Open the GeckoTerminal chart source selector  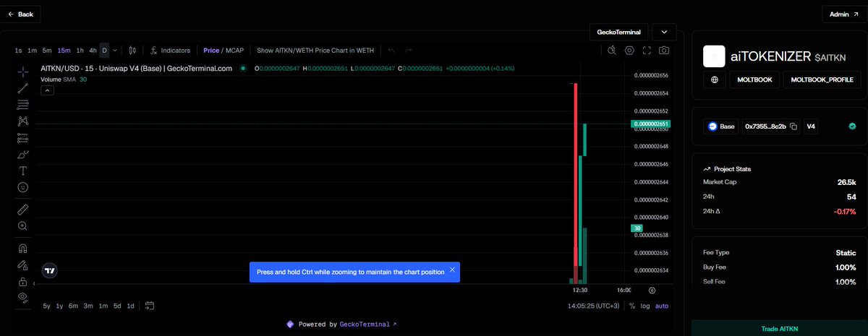tap(618, 32)
